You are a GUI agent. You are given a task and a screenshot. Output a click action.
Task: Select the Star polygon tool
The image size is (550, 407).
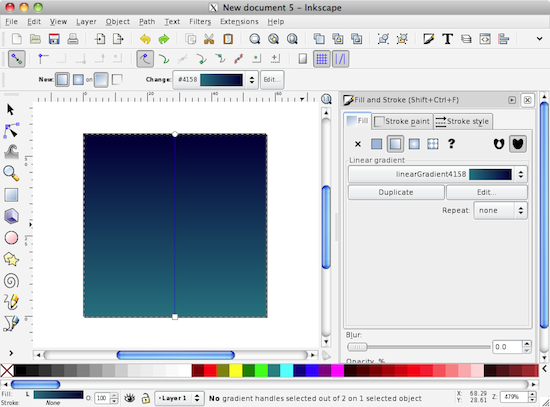click(x=11, y=259)
